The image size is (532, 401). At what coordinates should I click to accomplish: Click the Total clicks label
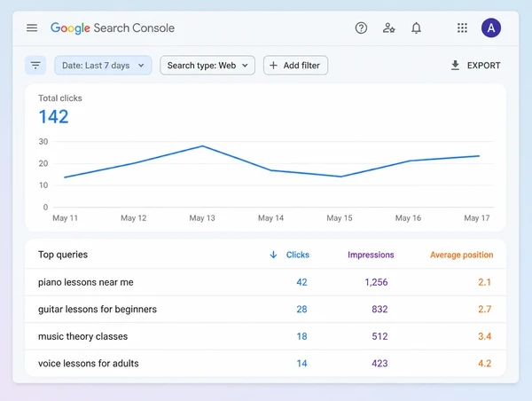coord(60,98)
